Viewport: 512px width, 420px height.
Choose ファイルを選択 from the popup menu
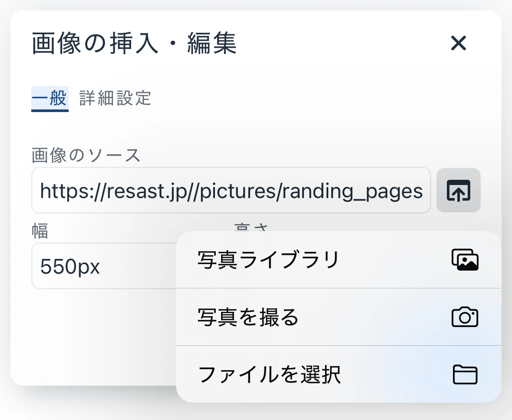click(339, 374)
